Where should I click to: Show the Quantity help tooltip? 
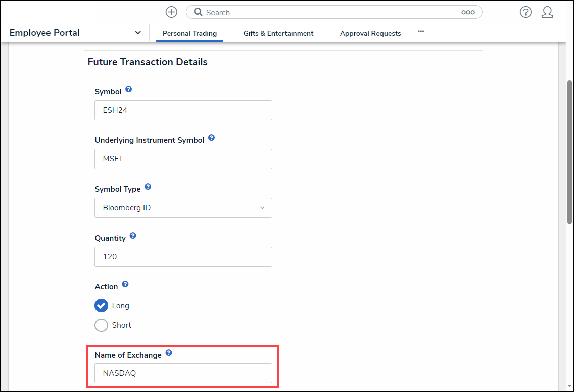[133, 236]
